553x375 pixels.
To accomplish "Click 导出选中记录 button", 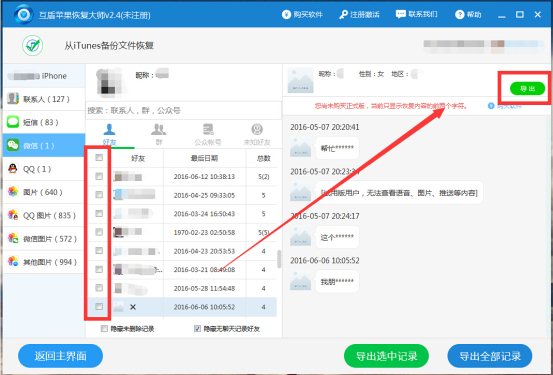I will pos(386,356).
